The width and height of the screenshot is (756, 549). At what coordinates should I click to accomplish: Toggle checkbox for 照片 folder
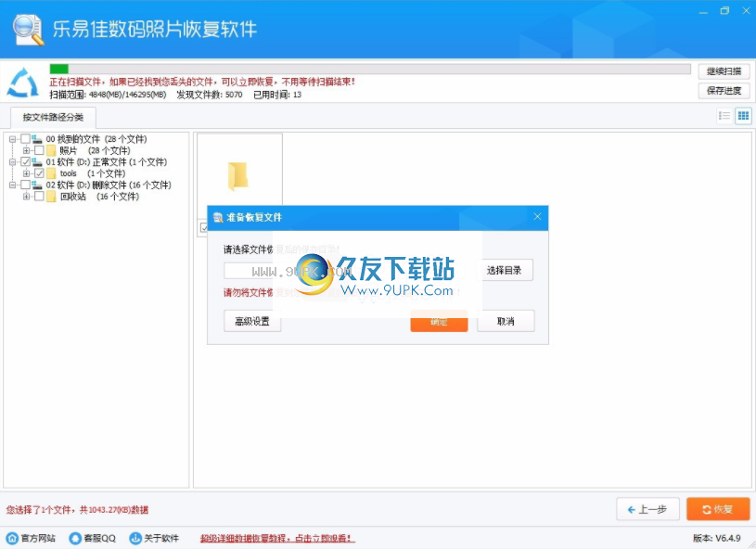point(39,150)
